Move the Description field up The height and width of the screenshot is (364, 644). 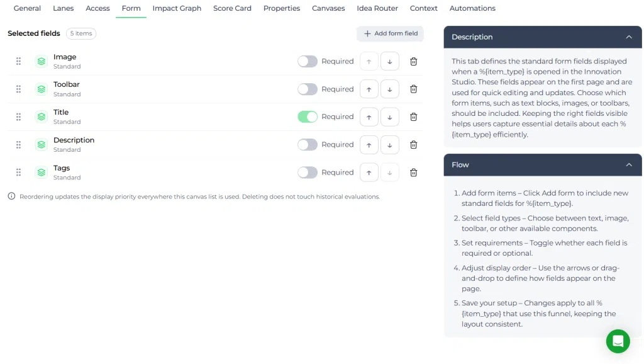369,145
